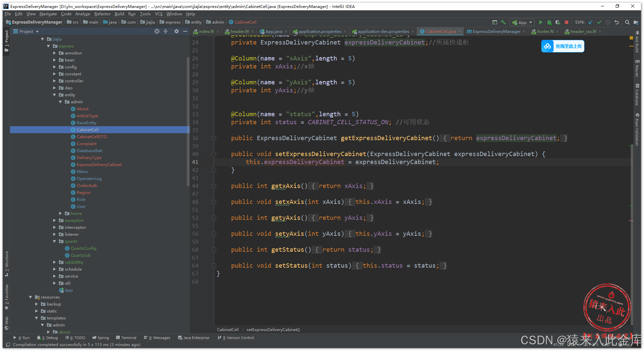Expand the rabbitMq package
This screenshot has width=644, height=351.
point(55,262)
